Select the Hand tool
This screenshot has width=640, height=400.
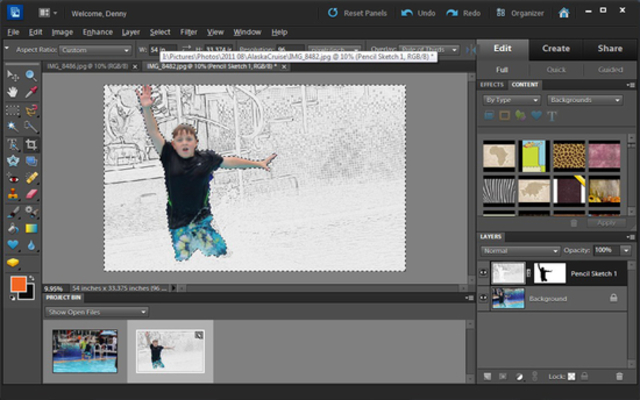13,92
